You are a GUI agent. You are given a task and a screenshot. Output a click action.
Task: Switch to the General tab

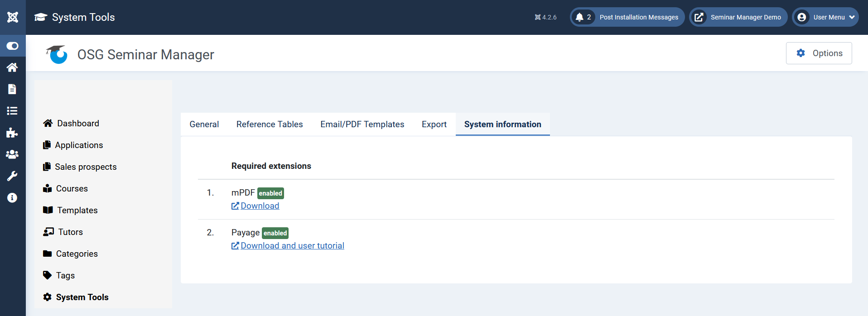[204, 124]
